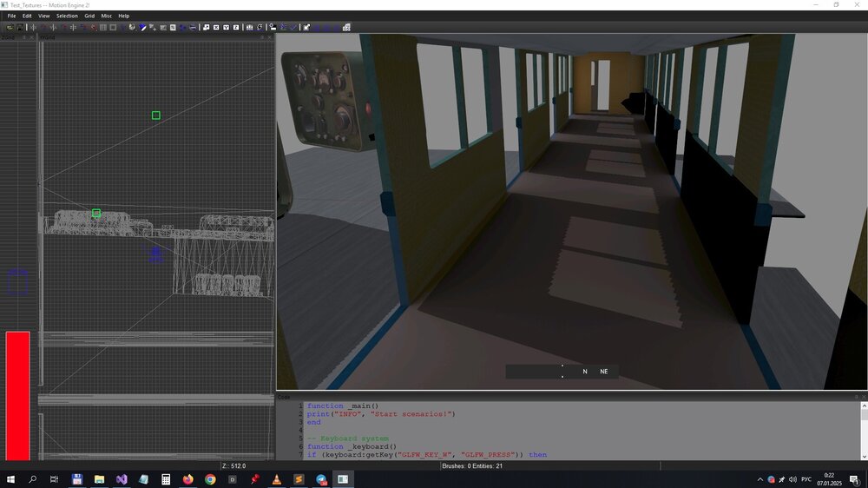Click the 'Z:: 512.0' status bar readout

233,466
